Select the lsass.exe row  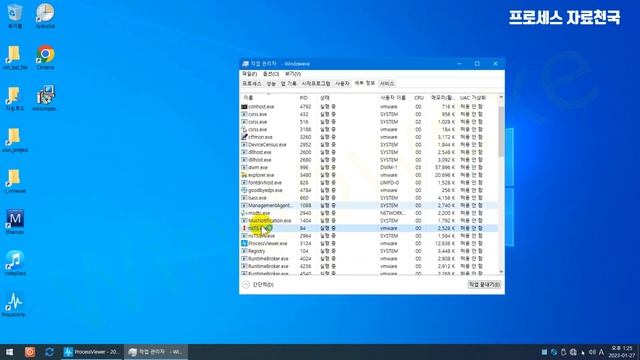[369, 198]
